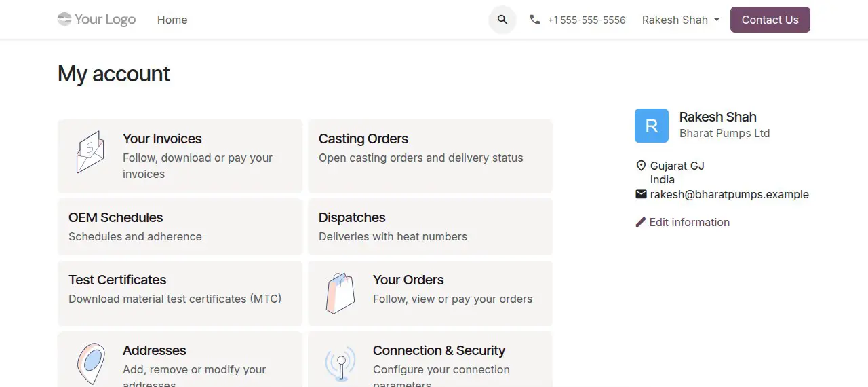Click 'Open casting orders and delivery status' text

421,158
